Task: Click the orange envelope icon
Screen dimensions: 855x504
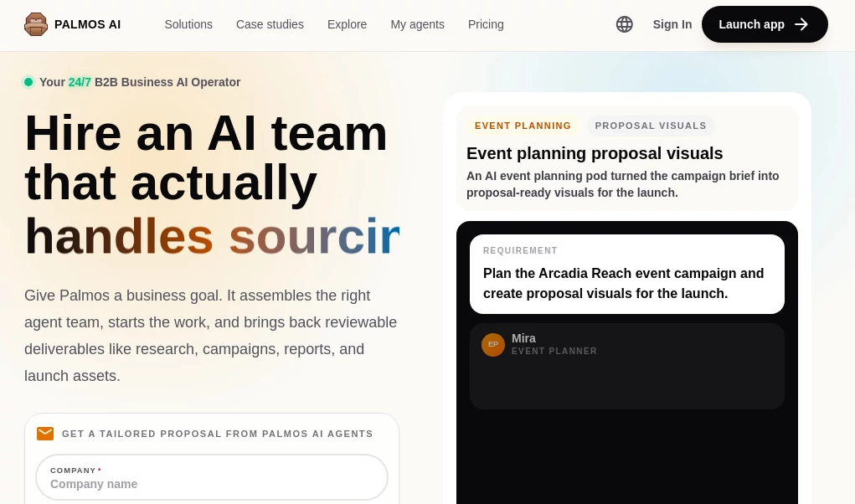Action: coord(45,434)
